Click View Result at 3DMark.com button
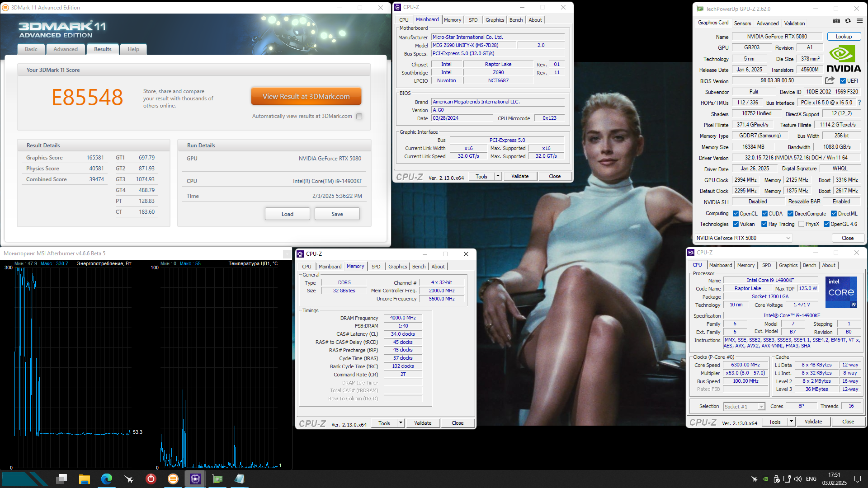This screenshot has width=868, height=488. click(x=306, y=96)
